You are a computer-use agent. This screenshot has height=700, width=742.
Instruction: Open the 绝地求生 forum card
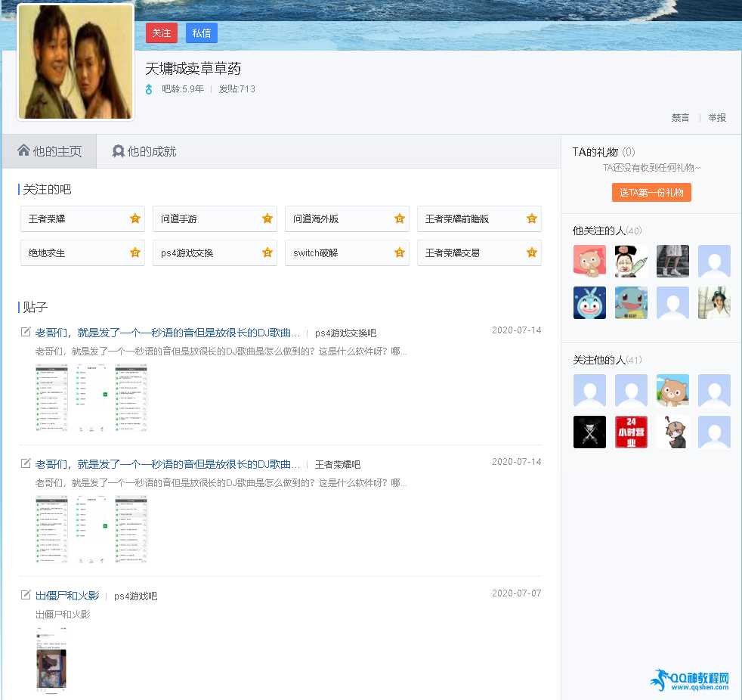point(83,252)
